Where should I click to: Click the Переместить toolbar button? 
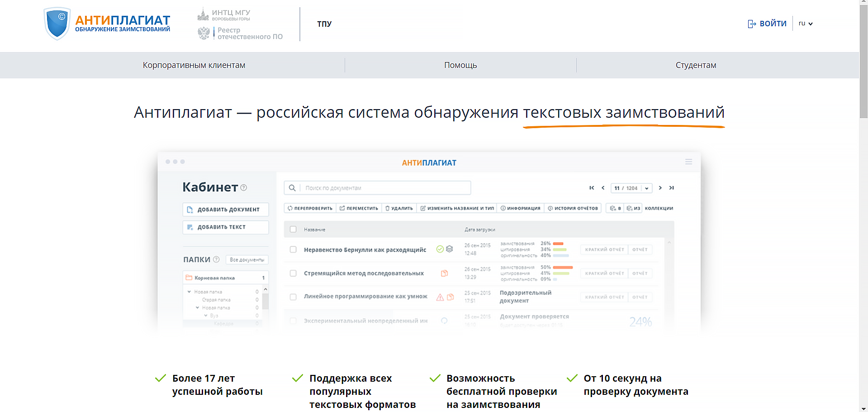(x=359, y=208)
